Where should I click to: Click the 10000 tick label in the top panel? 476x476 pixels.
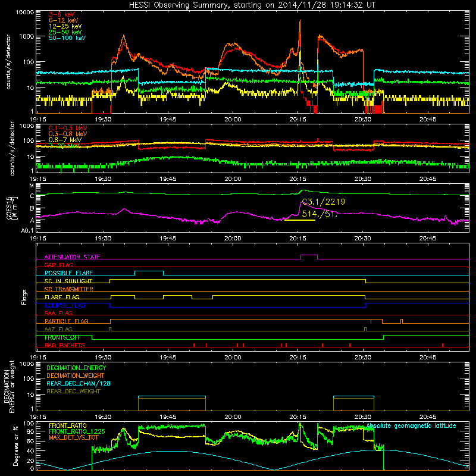[25, 12]
